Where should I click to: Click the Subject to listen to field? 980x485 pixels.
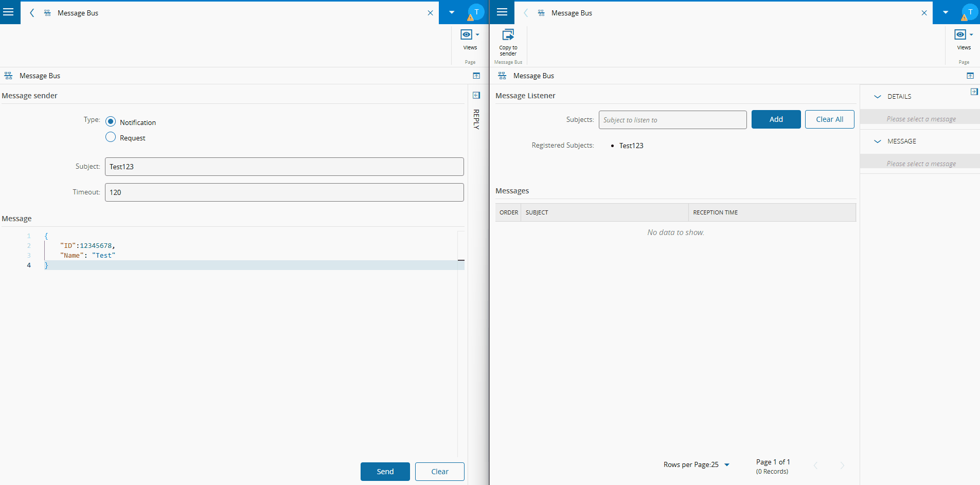(672, 120)
